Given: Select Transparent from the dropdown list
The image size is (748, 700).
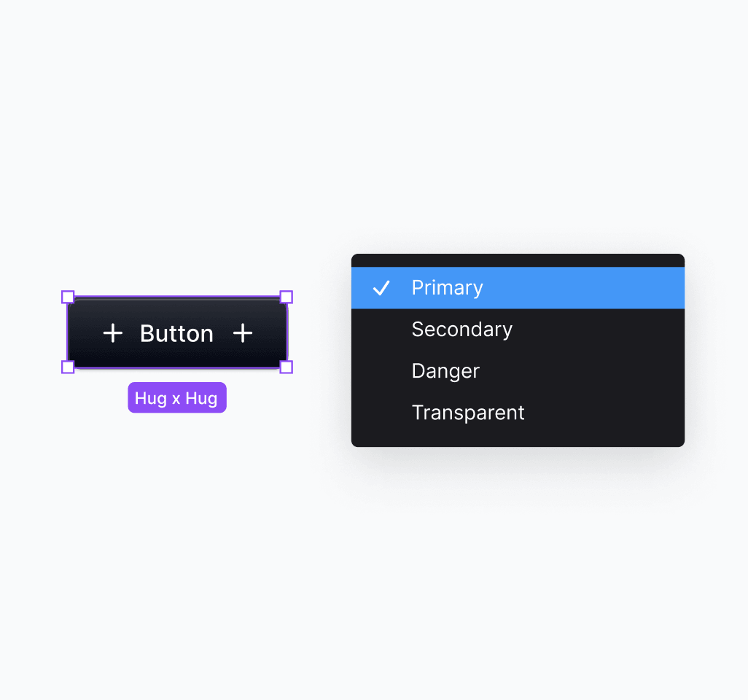Looking at the screenshot, I should point(468,412).
